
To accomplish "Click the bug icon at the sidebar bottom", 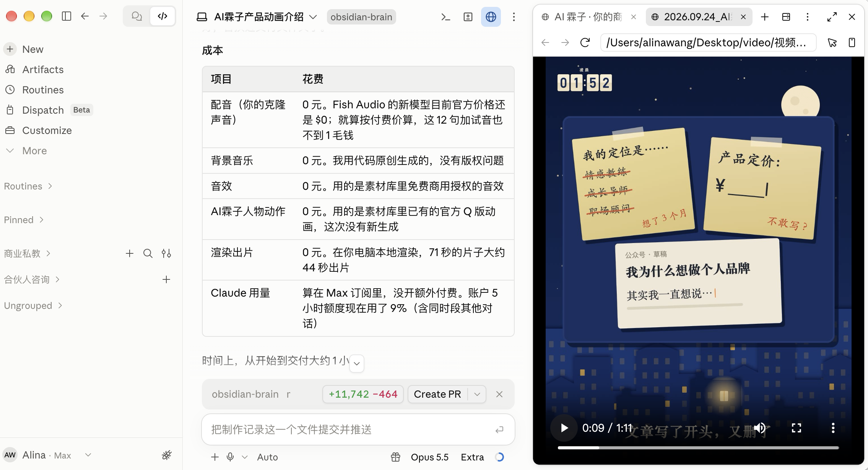I will point(167,455).
